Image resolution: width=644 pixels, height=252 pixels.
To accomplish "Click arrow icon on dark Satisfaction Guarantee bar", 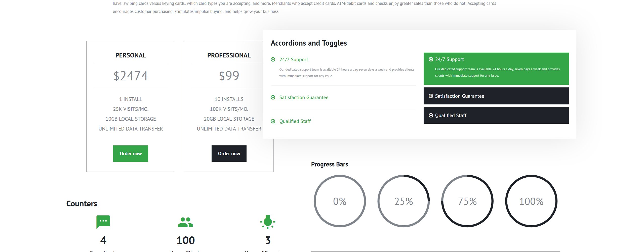I will tap(431, 96).
